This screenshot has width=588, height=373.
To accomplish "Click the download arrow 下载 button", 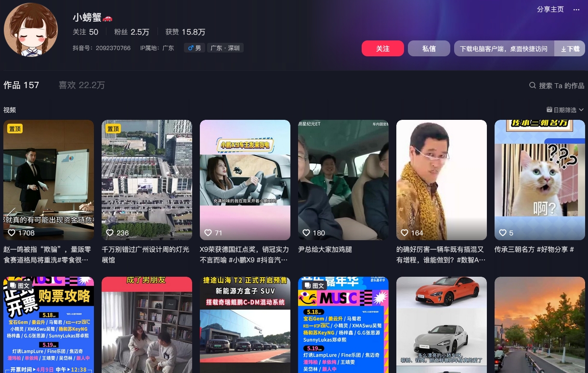I will coord(570,49).
